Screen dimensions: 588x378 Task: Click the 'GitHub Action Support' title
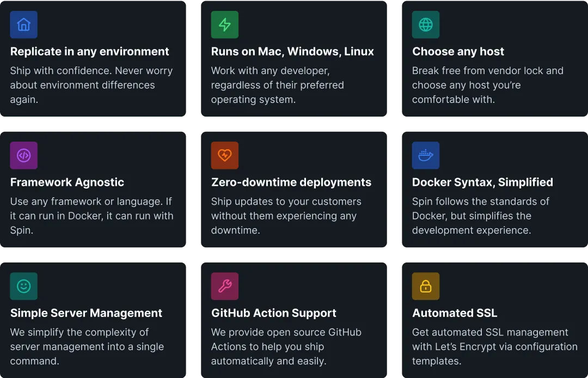tap(274, 313)
